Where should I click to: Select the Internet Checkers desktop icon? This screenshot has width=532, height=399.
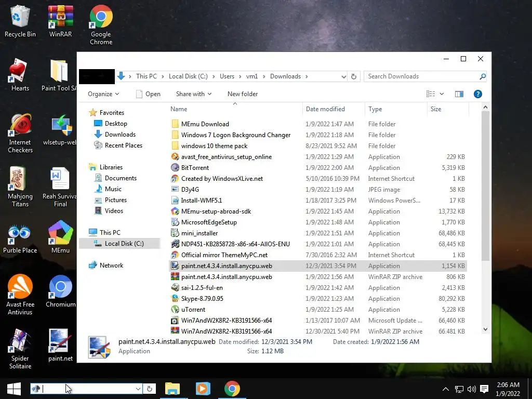20,133
